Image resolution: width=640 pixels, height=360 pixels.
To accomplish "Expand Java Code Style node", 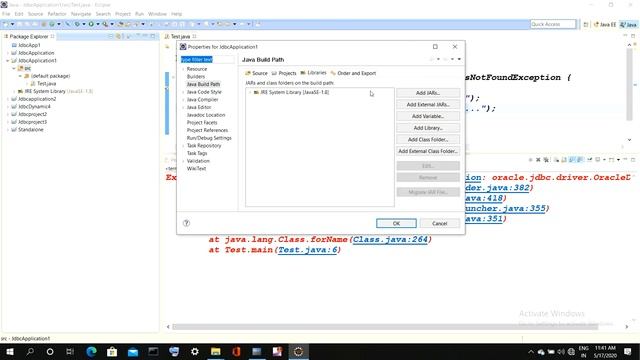I will [183, 92].
